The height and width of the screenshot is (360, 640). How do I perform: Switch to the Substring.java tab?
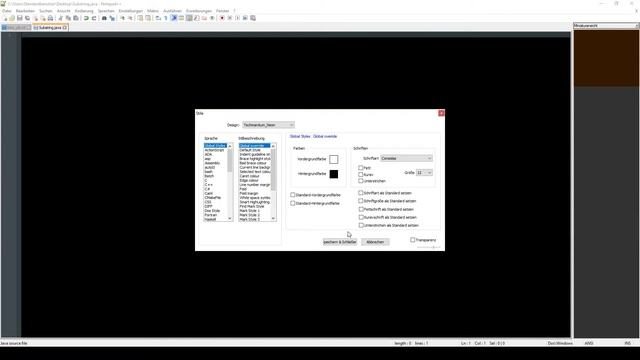[x=50, y=28]
